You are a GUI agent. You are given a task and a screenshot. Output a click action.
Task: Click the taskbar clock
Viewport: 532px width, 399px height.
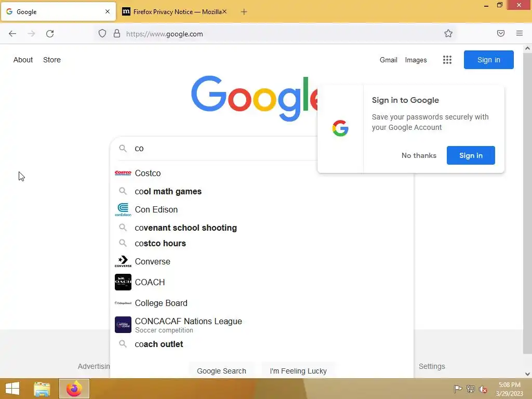coord(509,389)
